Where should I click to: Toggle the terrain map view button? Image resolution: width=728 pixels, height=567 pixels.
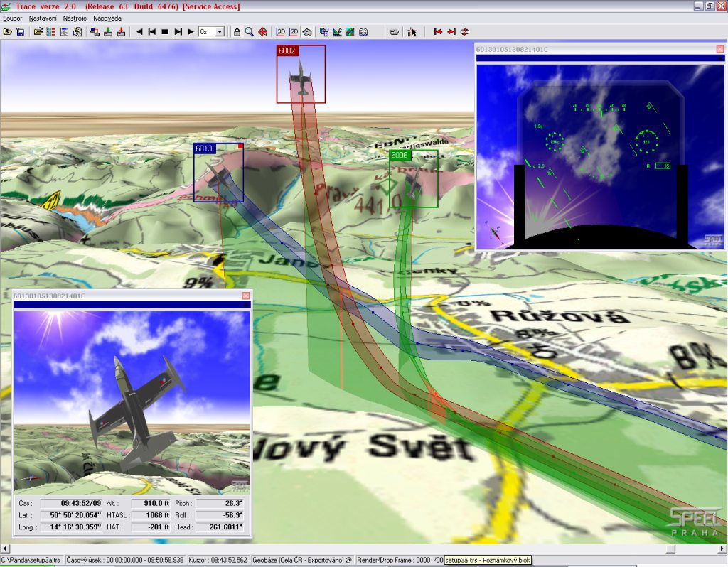[307, 32]
